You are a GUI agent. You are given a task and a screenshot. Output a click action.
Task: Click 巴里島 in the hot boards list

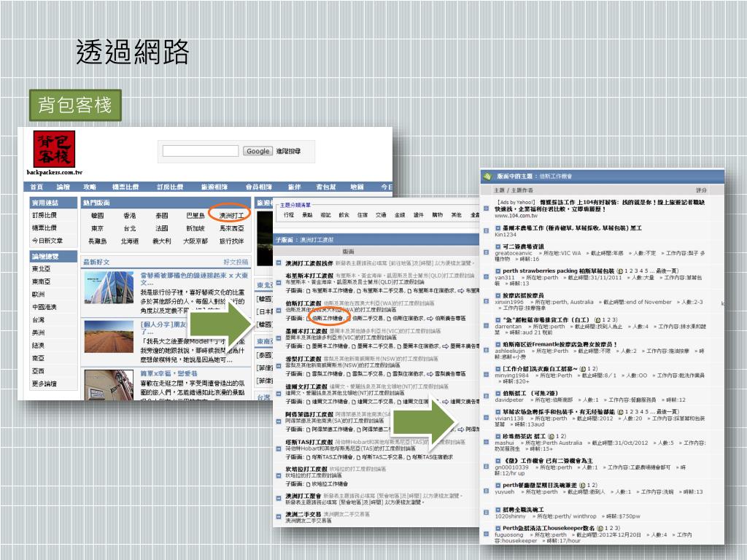(x=196, y=215)
